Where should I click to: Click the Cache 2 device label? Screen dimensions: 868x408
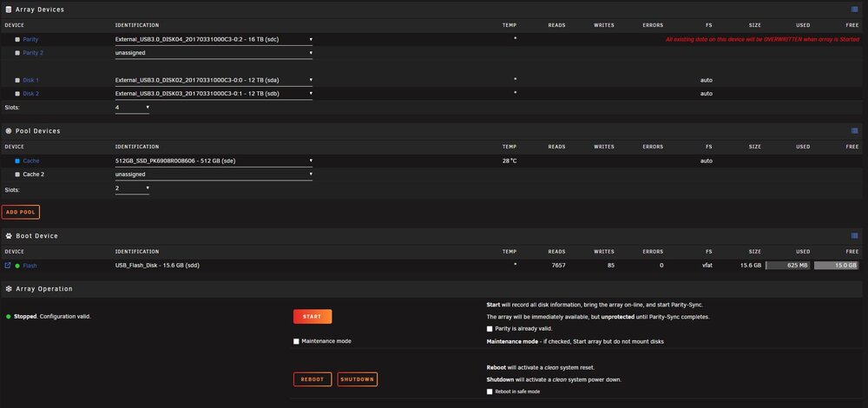(33, 174)
